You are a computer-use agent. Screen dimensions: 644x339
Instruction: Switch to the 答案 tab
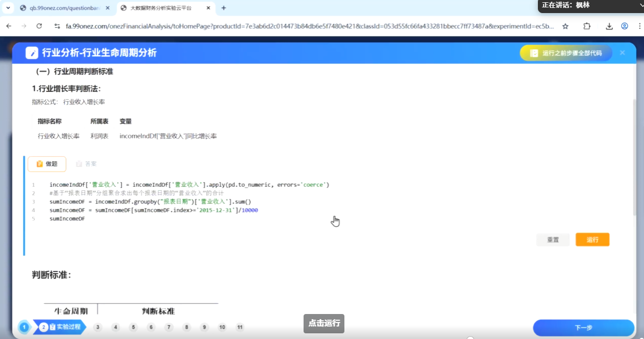tap(86, 164)
